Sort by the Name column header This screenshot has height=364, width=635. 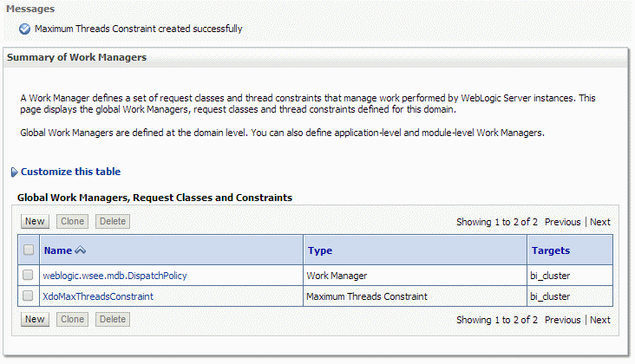tap(58, 250)
